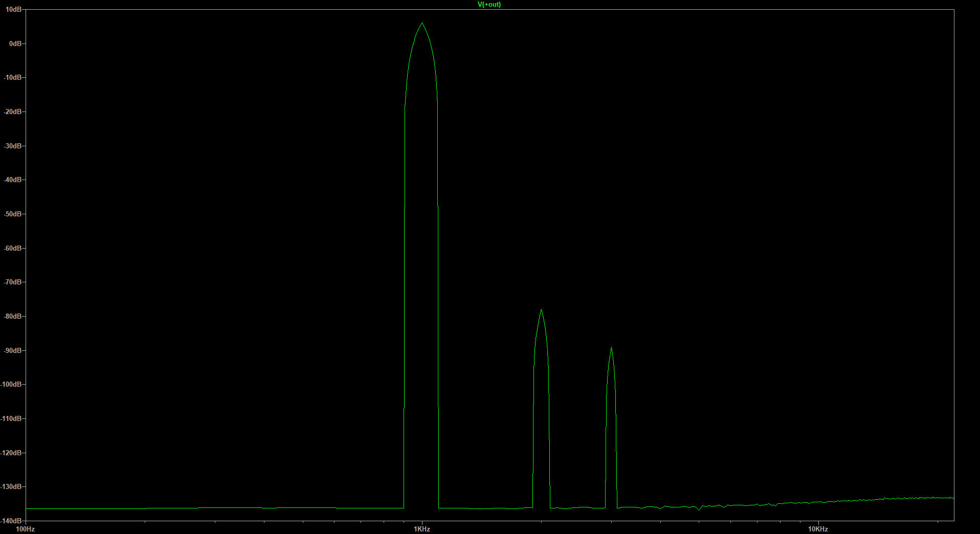Click the -120dB axis label
The height and width of the screenshot is (534, 980).
click(11, 453)
